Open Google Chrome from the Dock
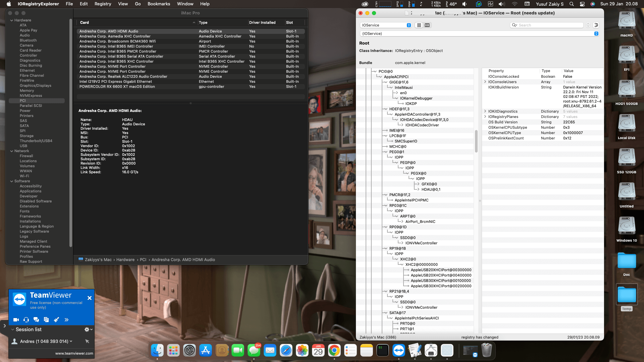Image resolution: width=644 pixels, height=362 pixels. click(x=334, y=351)
